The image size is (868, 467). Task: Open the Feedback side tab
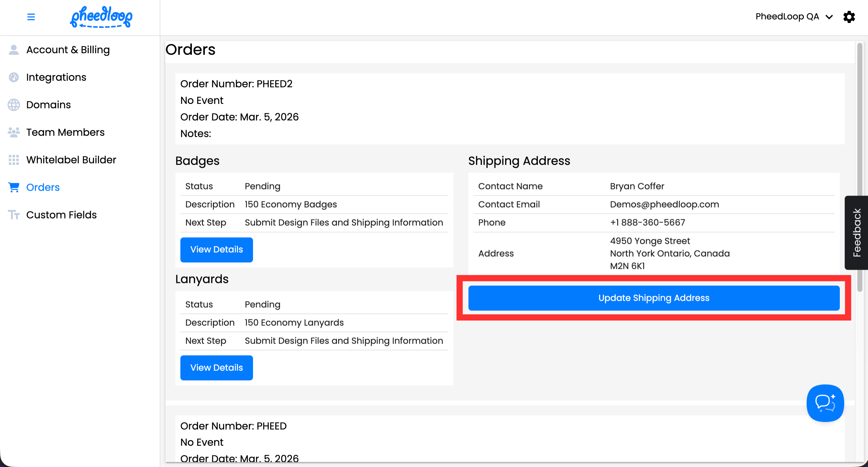click(x=856, y=233)
